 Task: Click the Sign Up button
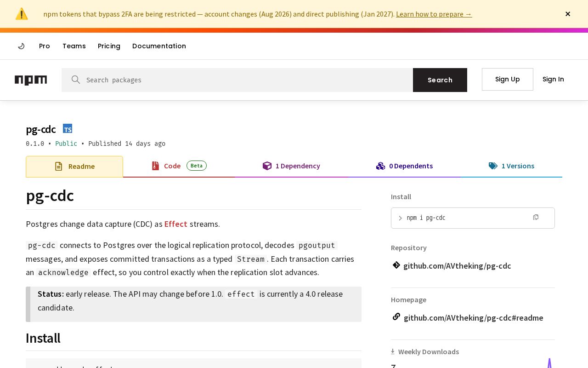tap(507, 79)
